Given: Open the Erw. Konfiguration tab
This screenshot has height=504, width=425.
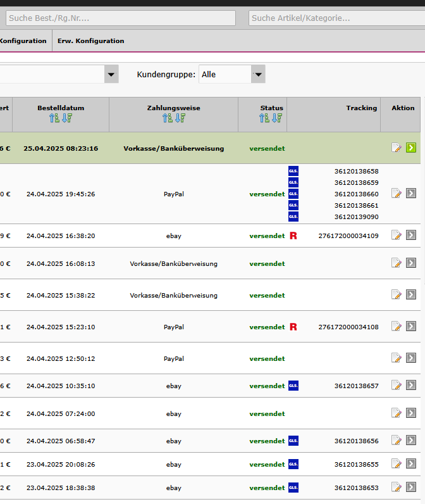Looking at the screenshot, I should click(x=90, y=41).
